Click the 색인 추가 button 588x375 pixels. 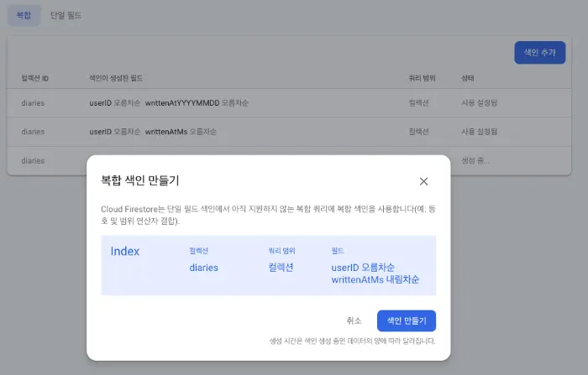pos(539,53)
